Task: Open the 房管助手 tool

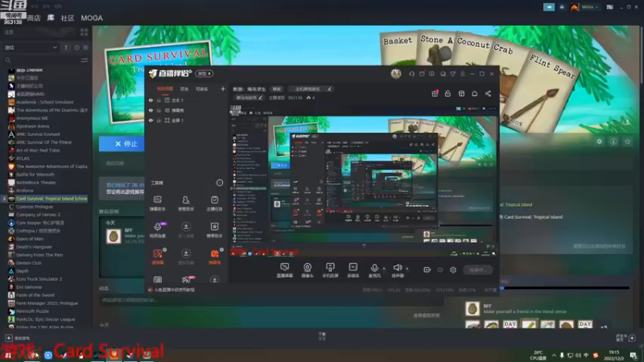Action: pyautogui.click(x=186, y=203)
